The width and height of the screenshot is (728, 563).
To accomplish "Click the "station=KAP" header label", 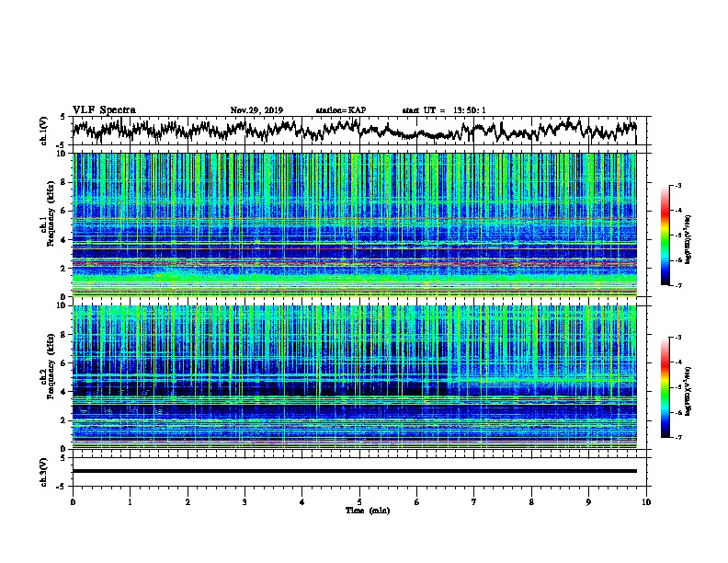I will 341,110.
